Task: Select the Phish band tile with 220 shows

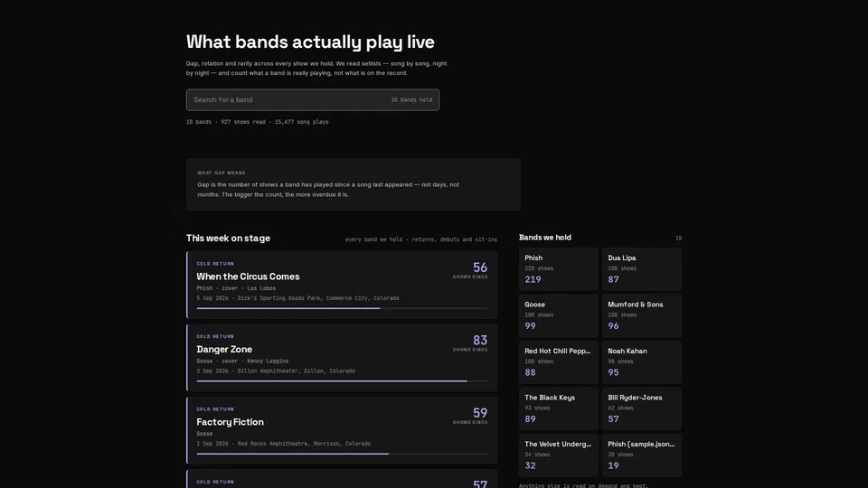Action: point(559,269)
